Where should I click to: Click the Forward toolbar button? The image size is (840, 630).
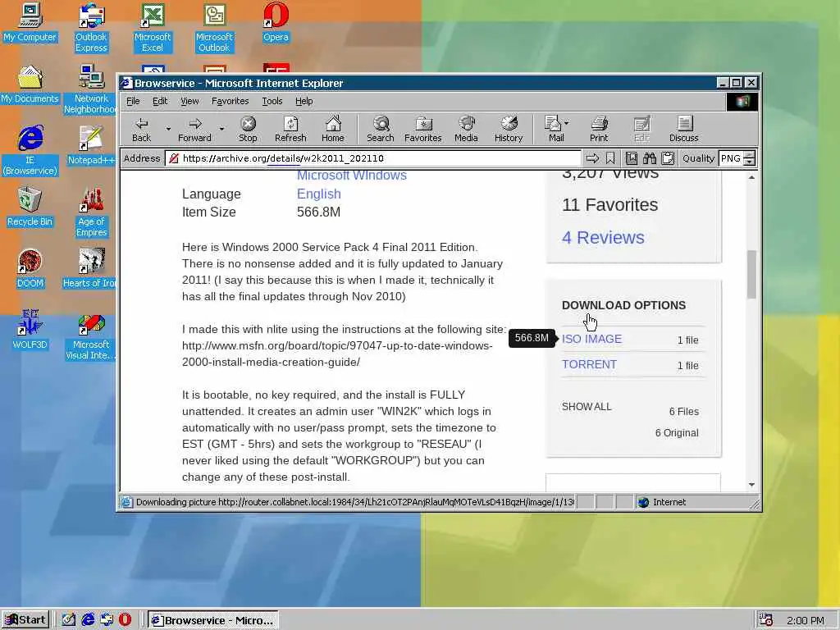pyautogui.click(x=194, y=130)
